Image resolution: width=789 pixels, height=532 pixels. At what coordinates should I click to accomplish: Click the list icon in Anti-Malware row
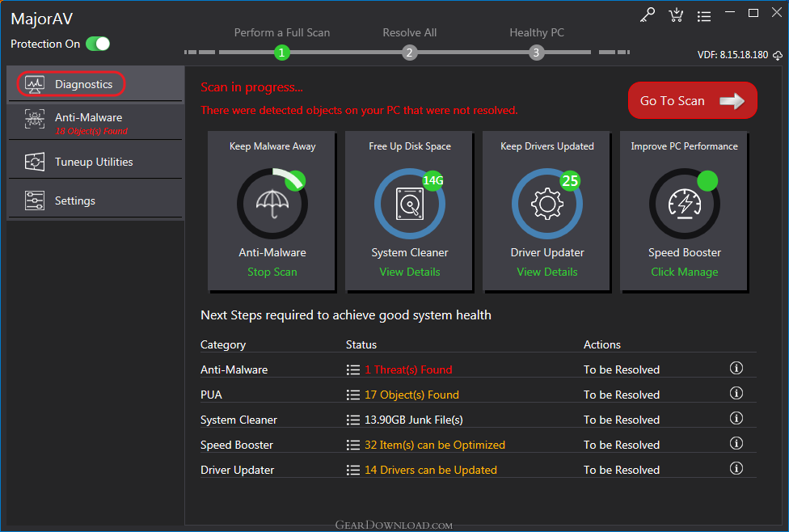[x=353, y=370]
